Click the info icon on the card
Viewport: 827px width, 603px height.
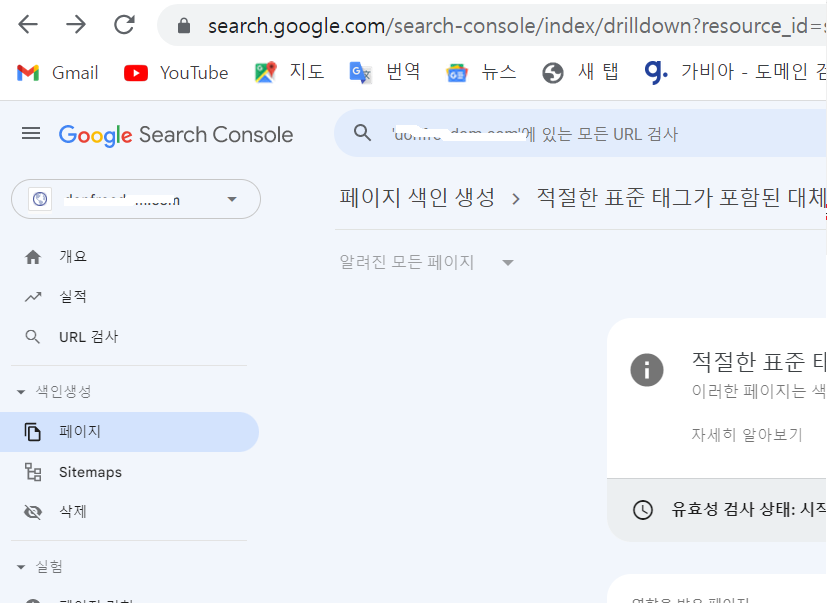[647, 370]
